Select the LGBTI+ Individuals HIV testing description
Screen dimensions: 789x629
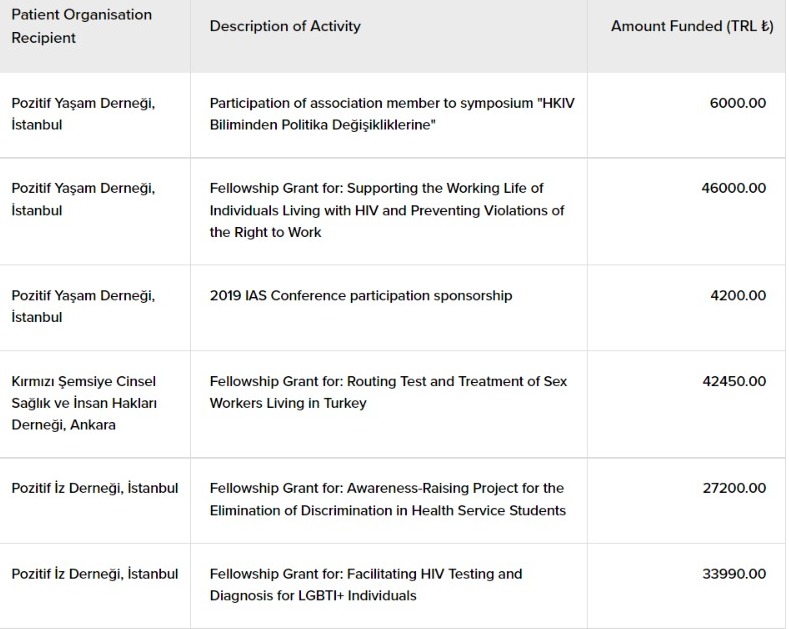(366, 585)
